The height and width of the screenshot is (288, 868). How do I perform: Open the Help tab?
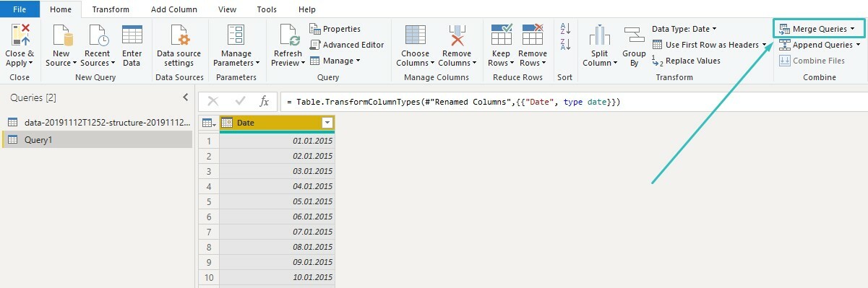pyautogui.click(x=306, y=9)
